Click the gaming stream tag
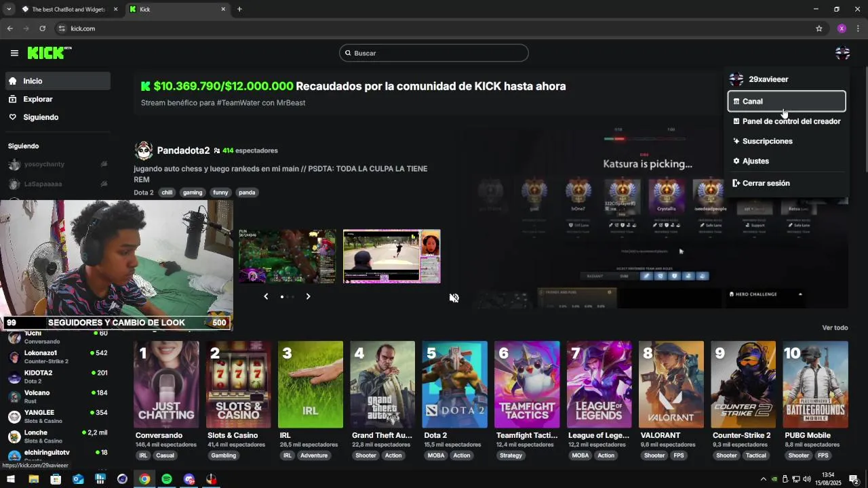The image size is (868, 488). coord(193,192)
